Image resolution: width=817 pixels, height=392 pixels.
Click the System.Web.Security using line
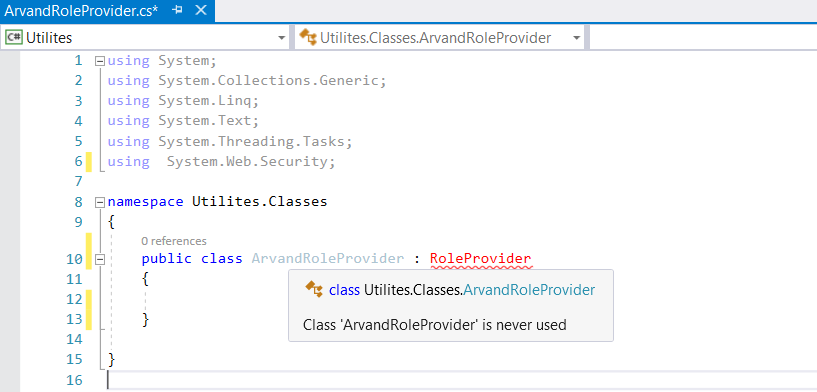point(221,162)
